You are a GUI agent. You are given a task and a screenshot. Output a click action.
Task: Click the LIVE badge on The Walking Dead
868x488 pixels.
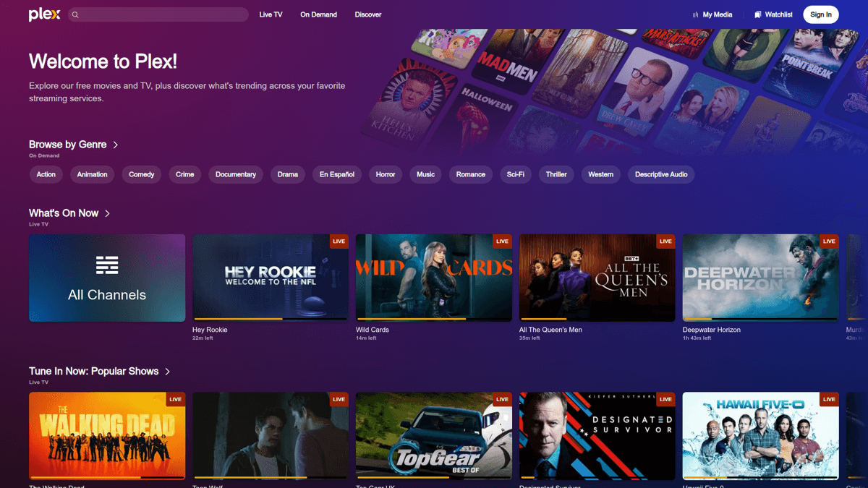(175, 399)
